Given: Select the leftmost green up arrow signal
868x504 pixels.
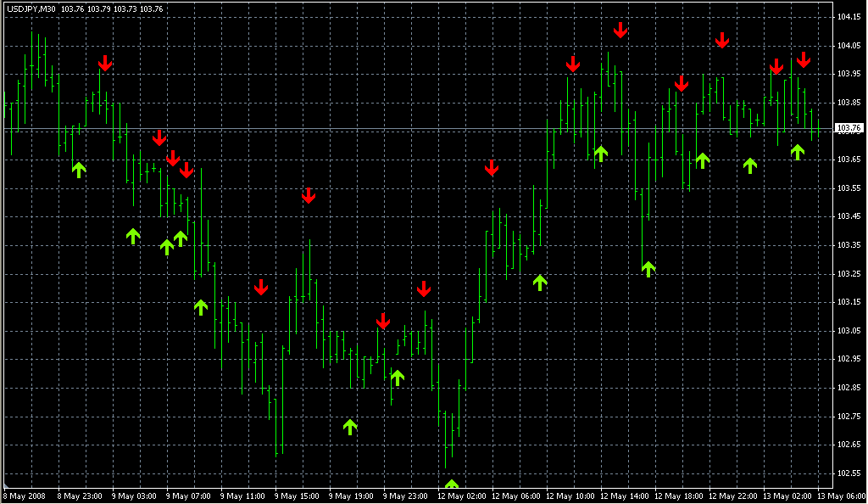Looking at the screenshot, I should 79,170.
